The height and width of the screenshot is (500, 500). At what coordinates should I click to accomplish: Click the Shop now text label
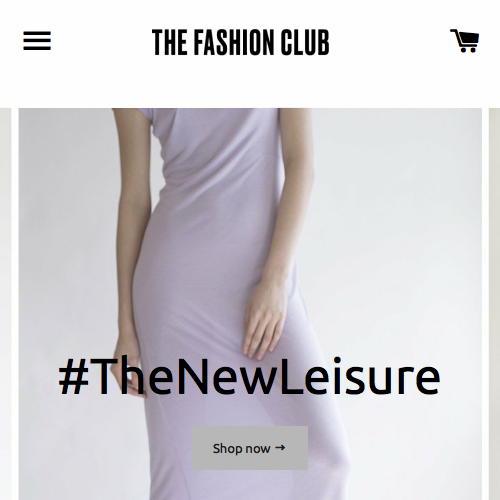click(x=241, y=449)
